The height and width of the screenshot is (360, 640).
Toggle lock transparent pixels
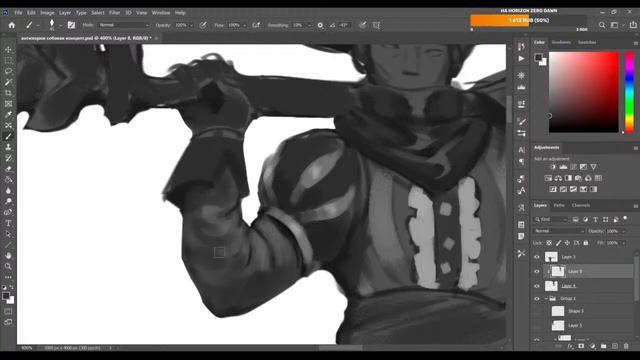(x=549, y=243)
